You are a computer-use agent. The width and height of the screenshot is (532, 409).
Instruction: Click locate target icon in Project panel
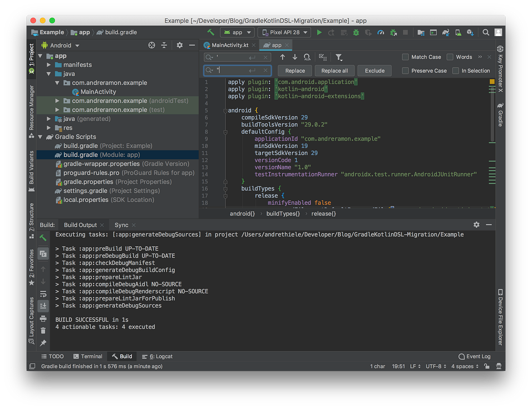point(152,45)
